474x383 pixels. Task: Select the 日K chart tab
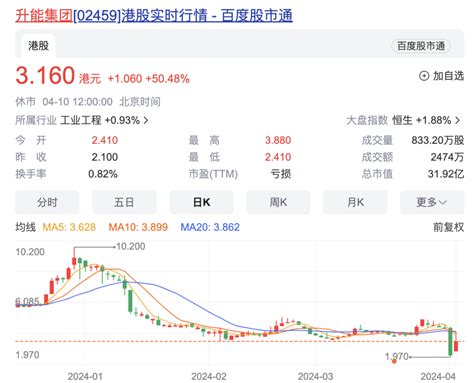pyautogui.click(x=201, y=202)
